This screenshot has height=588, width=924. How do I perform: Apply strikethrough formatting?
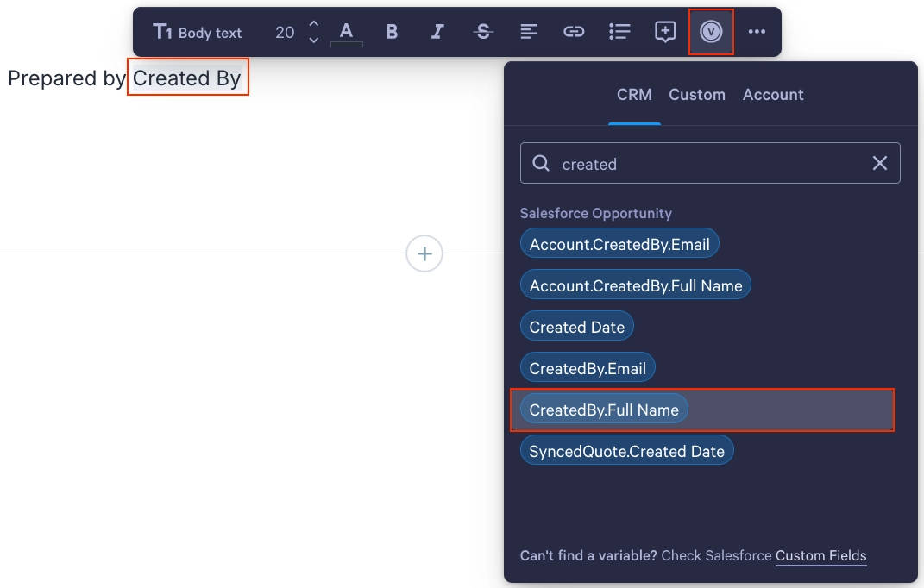point(483,32)
